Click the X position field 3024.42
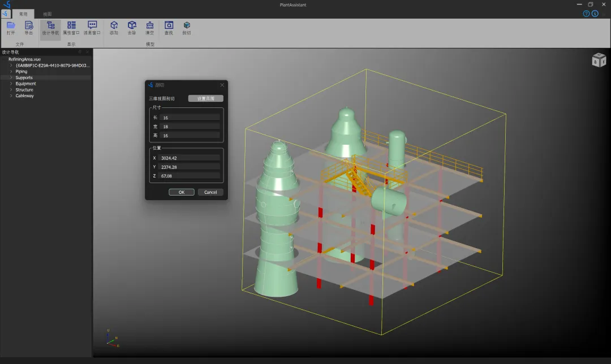The image size is (611, 364). click(x=190, y=158)
